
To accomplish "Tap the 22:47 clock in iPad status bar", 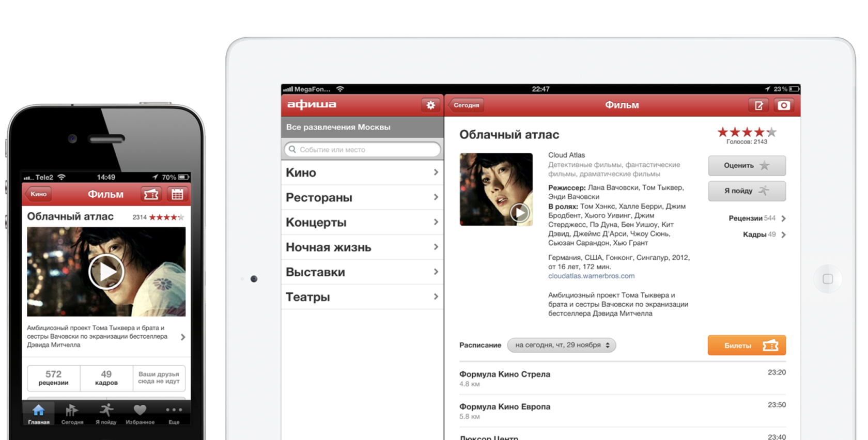I will (540, 89).
